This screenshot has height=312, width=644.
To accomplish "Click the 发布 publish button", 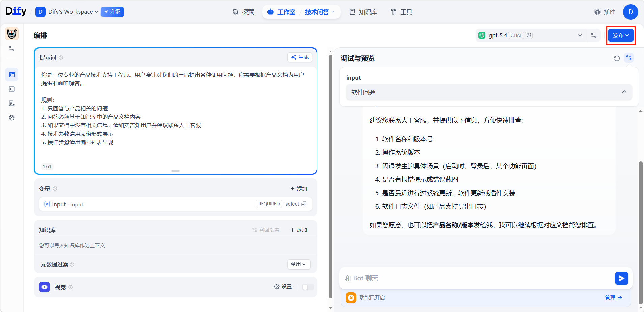I will coord(620,35).
